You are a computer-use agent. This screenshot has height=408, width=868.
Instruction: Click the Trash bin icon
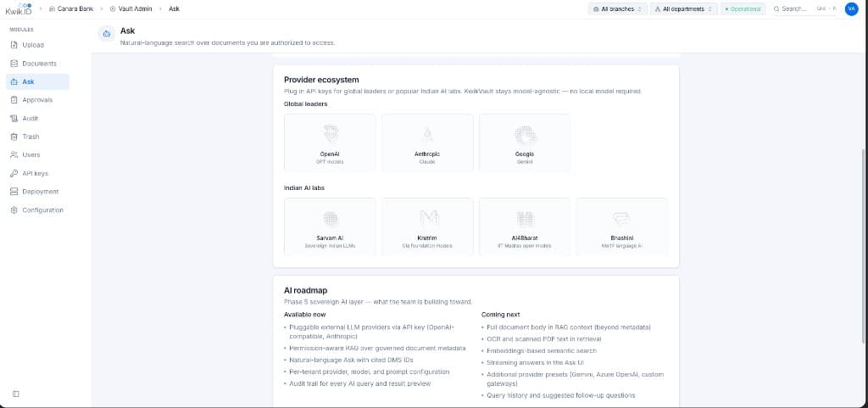point(14,137)
